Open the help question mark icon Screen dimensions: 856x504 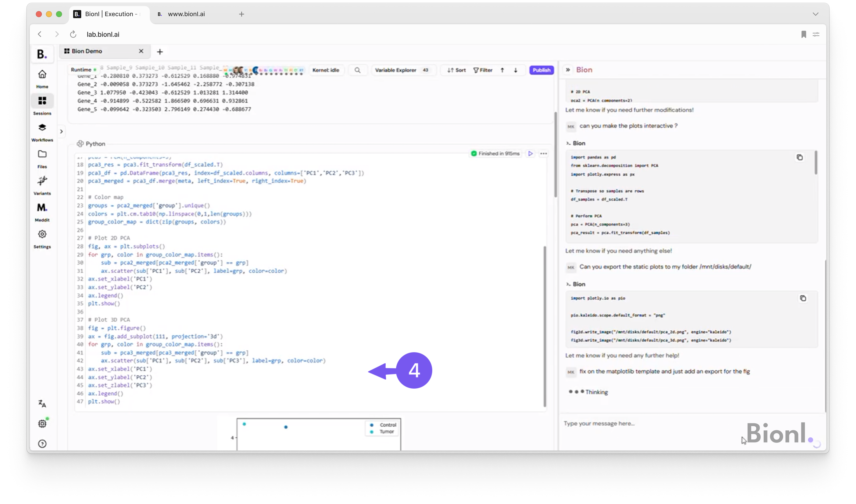point(42,444)
